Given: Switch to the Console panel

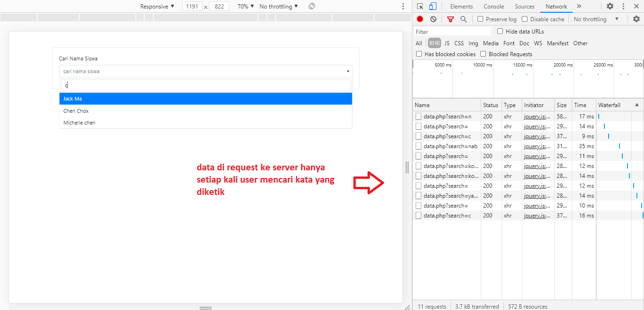Looking at the screenshot, I should [493, 6].
